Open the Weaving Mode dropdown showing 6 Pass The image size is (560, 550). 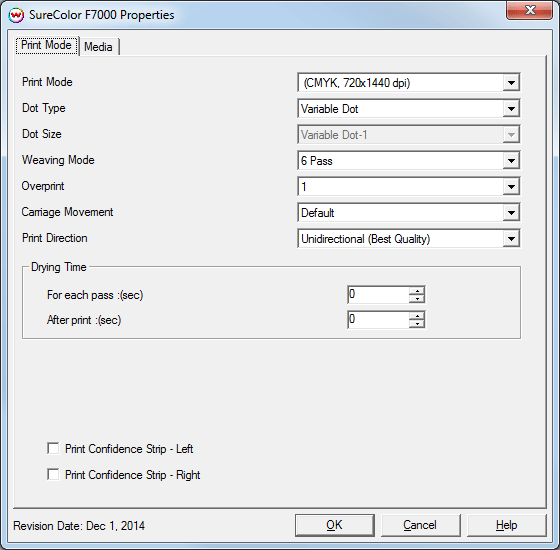[x=511, y=161]
